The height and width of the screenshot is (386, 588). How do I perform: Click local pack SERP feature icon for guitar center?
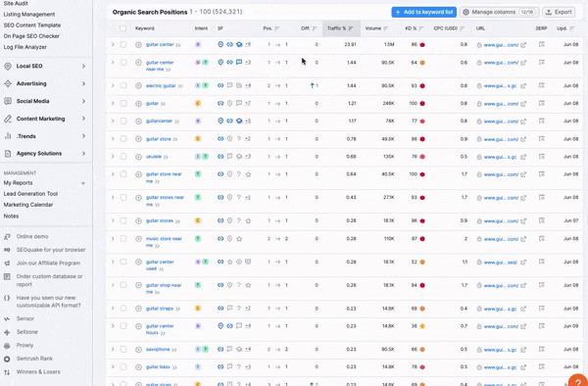[220, 44]
